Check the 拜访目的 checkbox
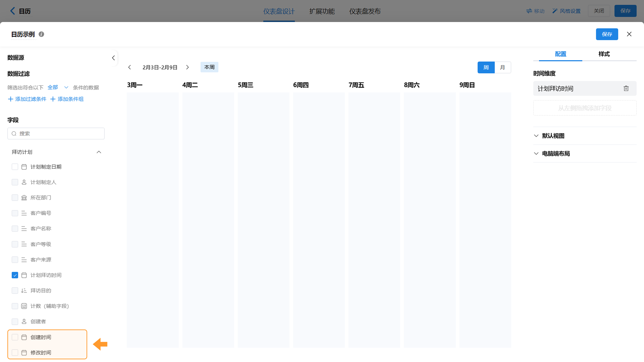 pos(15,291)
